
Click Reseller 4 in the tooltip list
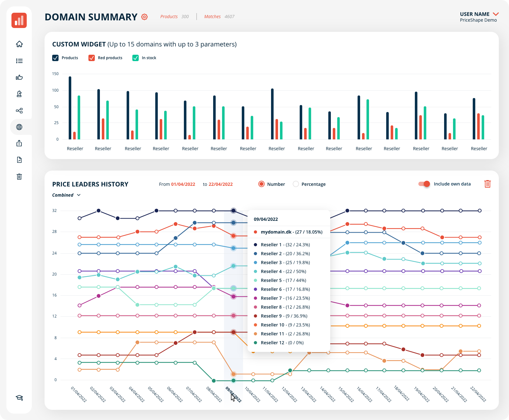tap(280, 271)
